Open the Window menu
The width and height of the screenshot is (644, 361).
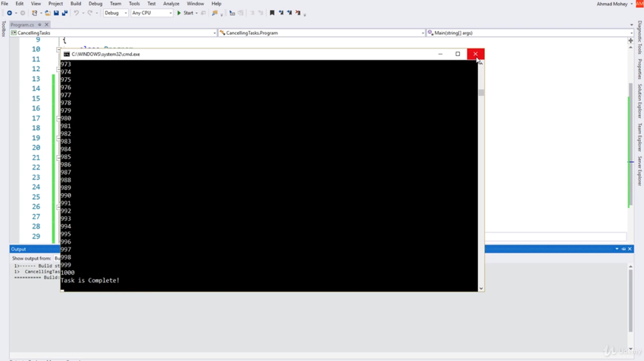pyautogui.click(x=195, y=4)
